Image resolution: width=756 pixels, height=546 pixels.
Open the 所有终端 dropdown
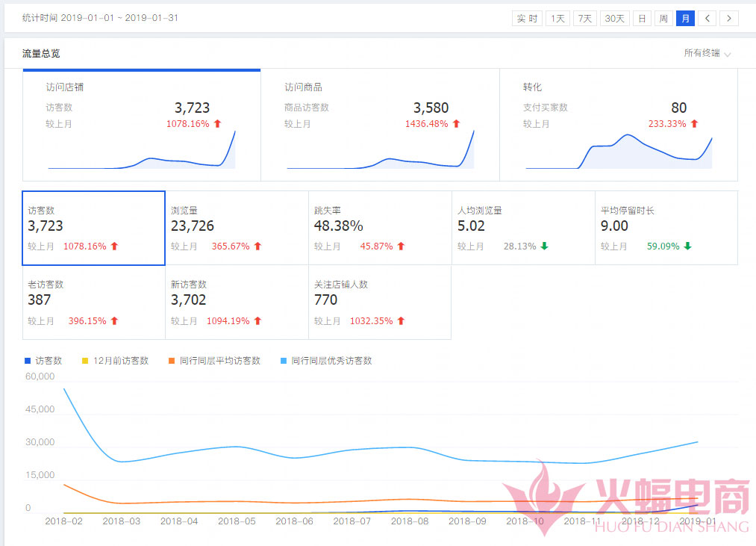(x=707, y=53)
